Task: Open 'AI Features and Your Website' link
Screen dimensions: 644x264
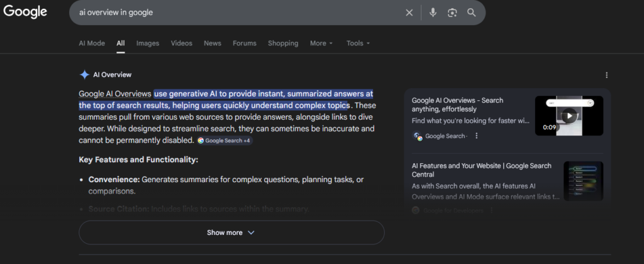Action: pyautogui.click(x=481, y=170)
